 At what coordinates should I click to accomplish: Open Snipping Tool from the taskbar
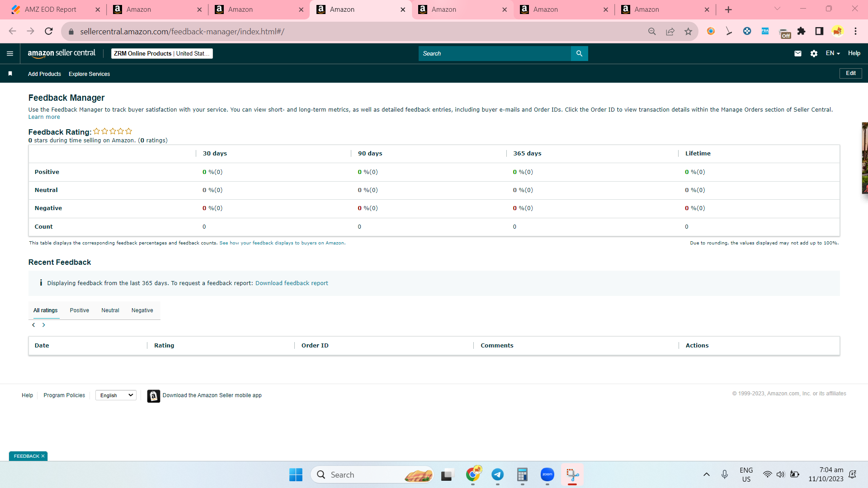(x=572, y=474)
